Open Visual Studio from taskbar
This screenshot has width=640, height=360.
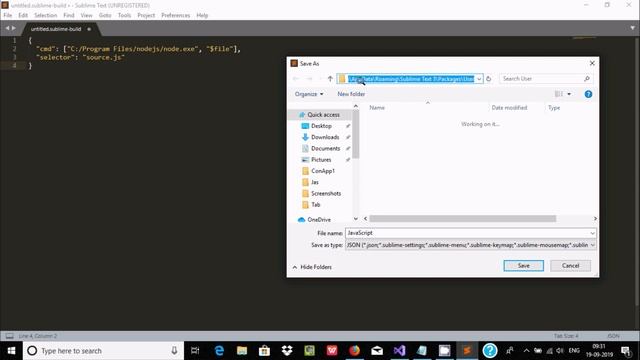(400, 351)
